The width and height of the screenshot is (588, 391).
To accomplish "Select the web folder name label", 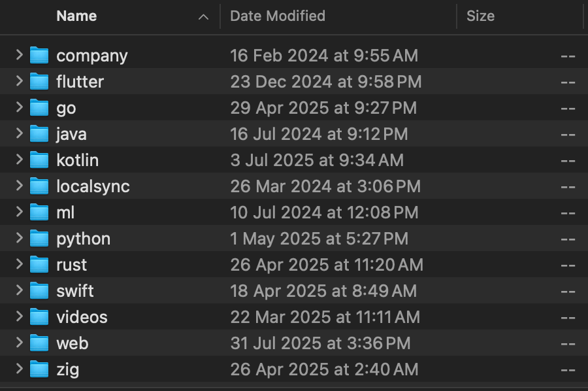I will 73,343.
